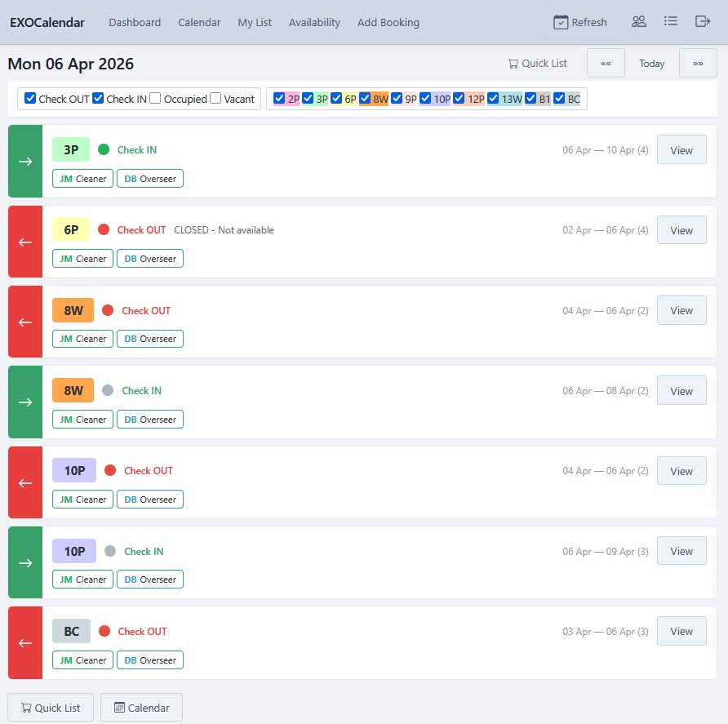
Task: Click the list view icon near top right
Action: pyautogui.click(x=671, y=21)
